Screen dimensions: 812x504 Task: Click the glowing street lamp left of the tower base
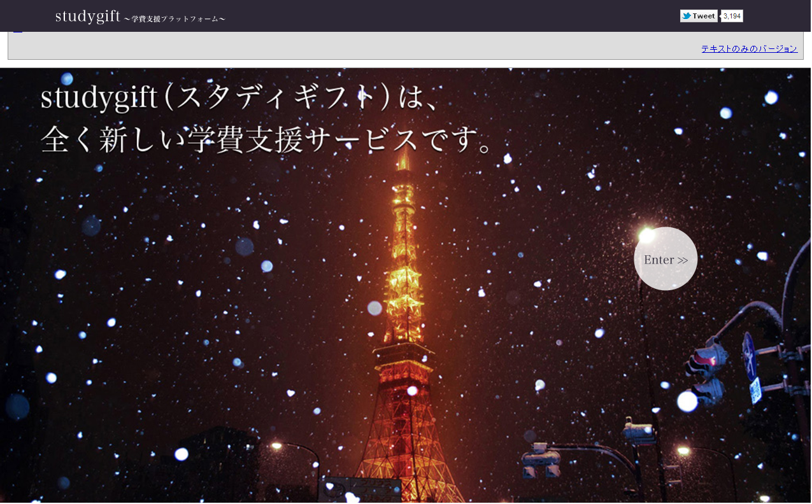(x=277, y=447)
